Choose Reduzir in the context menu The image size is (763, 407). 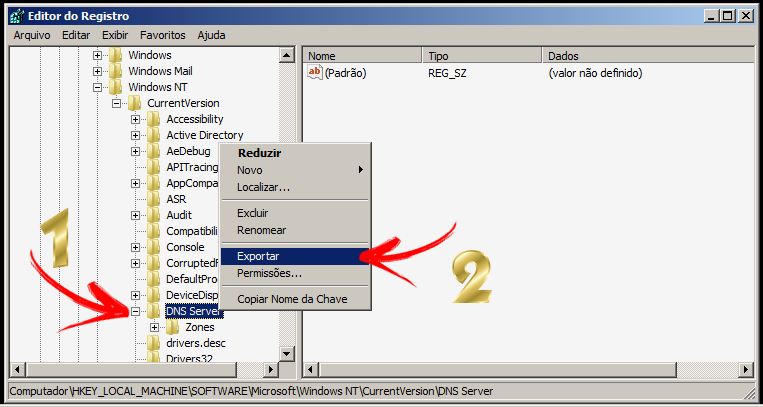294,153
